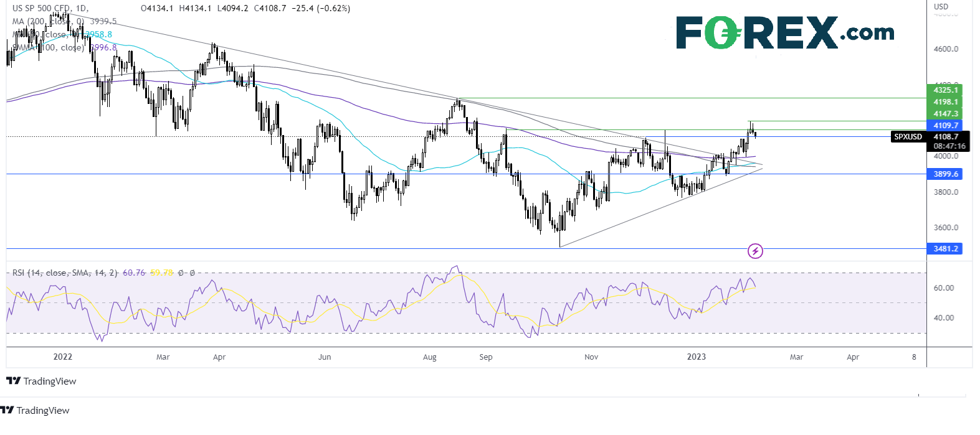Click the close value C4108.7
Image resolution: width=980 pixels, height=435 pixels.
pyautogui.click(x=270, y=8)
